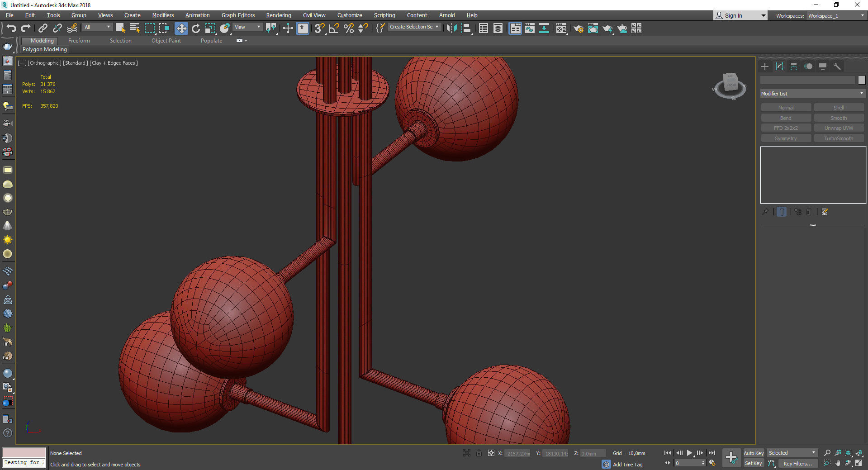The height and width of the screenshot is (470, 868).
Task: Click the Redo arrow icon
Action: (x=26, y=28)
